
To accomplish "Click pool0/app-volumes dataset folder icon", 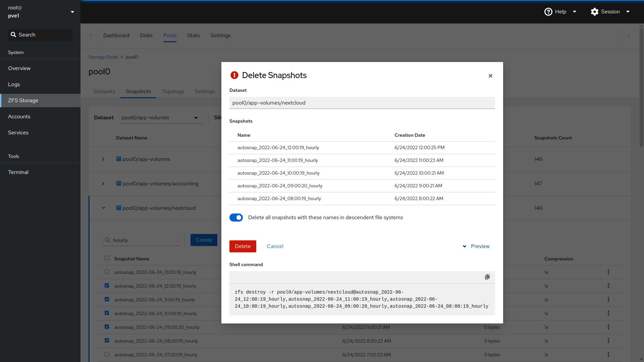I will coord(119,159).
